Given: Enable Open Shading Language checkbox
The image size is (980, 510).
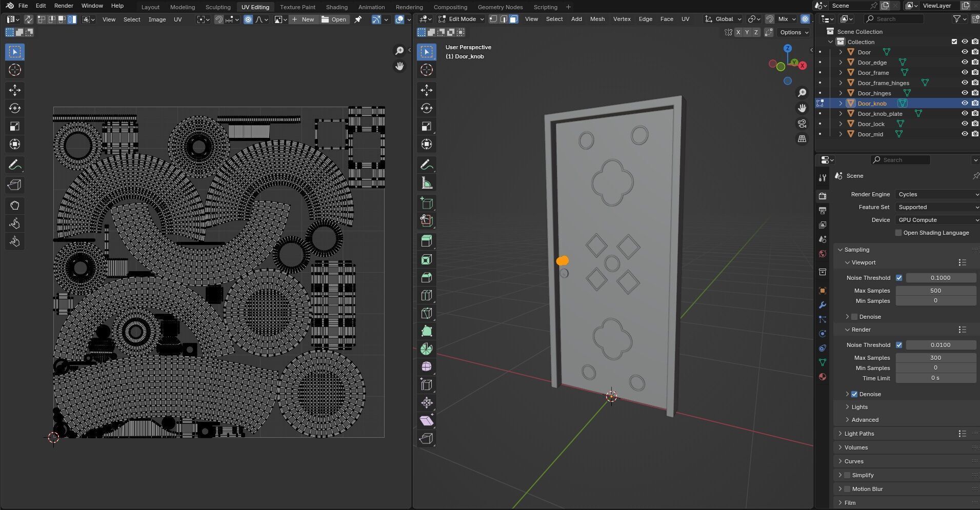Looking at the screenshot, I should [x=898, y=233].
